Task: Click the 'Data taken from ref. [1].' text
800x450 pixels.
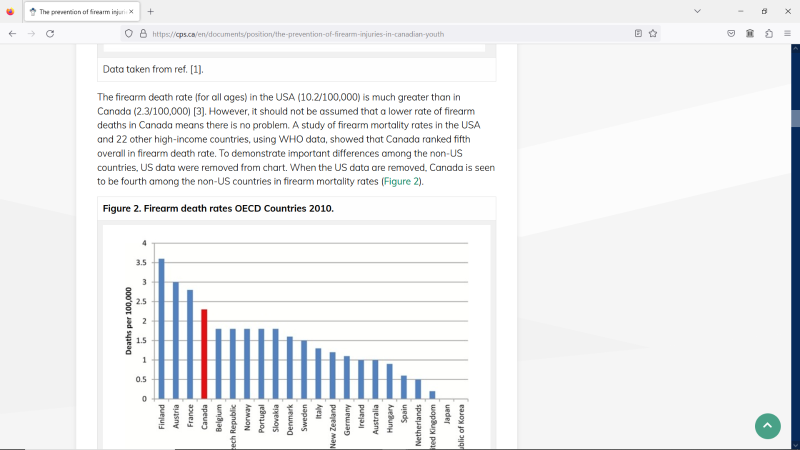Action: pyautogui.click(x=153, y=69)
